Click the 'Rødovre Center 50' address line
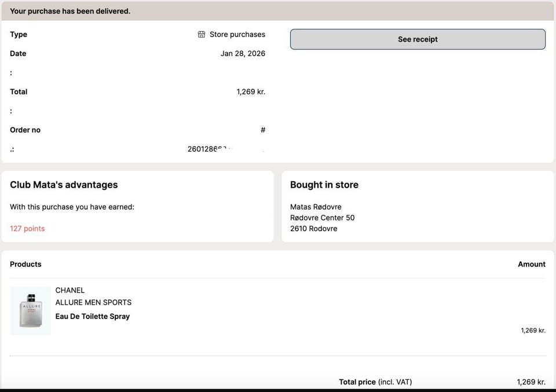This screenshot has height=392, width=556. [323, 218]
